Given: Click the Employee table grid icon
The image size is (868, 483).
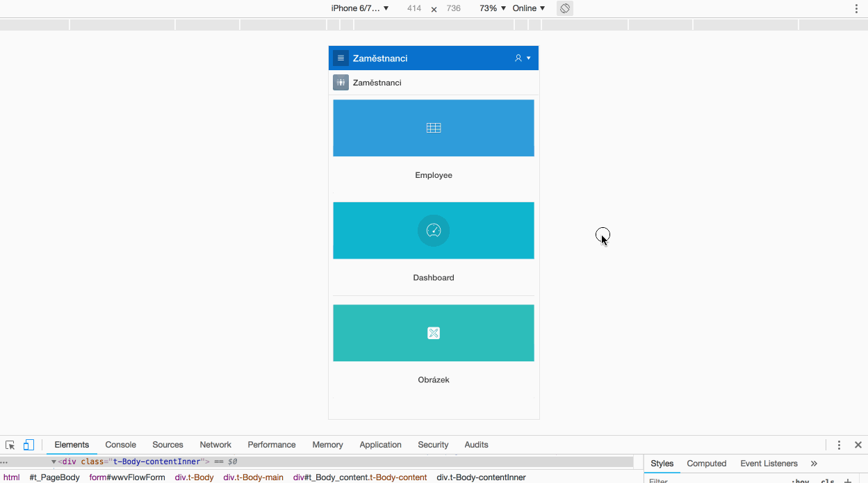Looking at the screenshot, I should pyautogui.click(x=434, y=128).
